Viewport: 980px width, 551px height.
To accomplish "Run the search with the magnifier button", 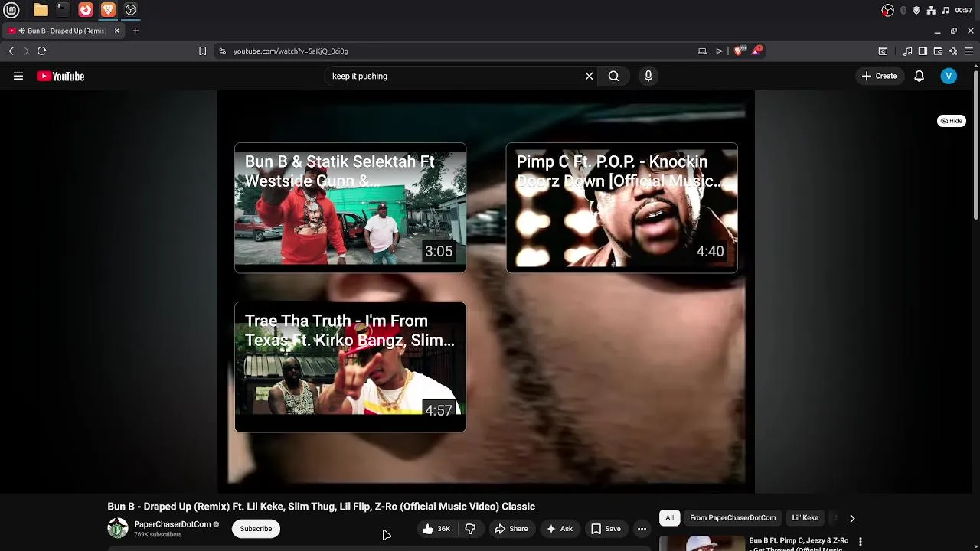I will (x=613, y=76).
